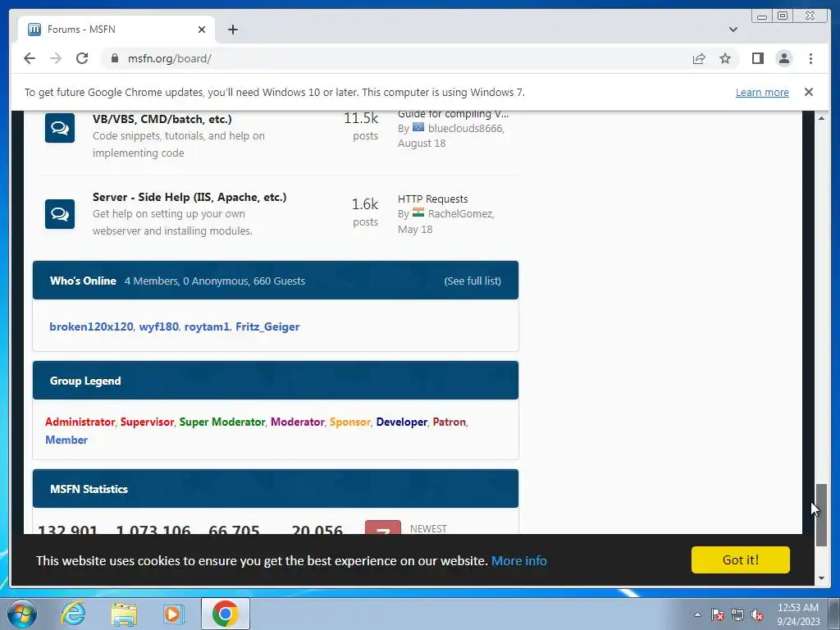The width and height of the screenshot is (840, 630).
Task: Open Fritz_Geiger's profile
Action: (267, 326)
